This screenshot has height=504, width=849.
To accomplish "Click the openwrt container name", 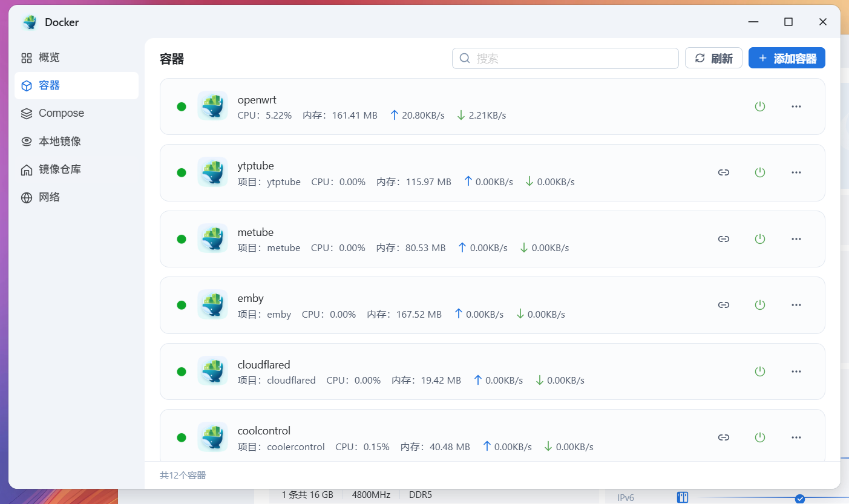I will coord(257,100).
